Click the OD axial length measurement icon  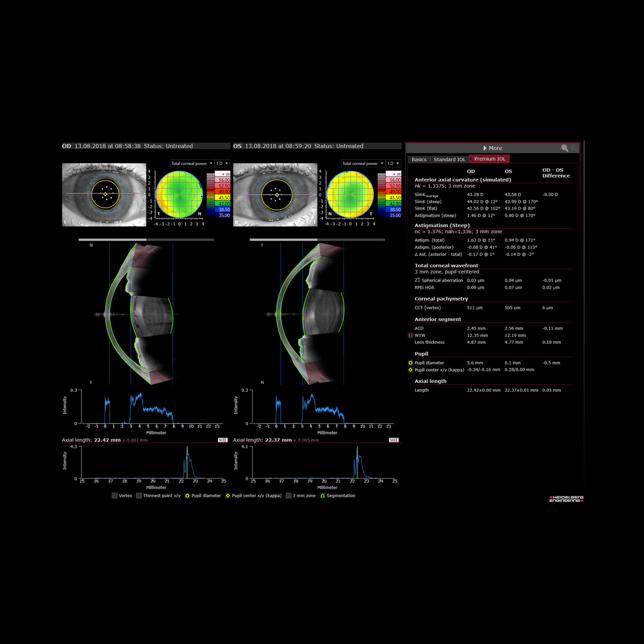222,440
